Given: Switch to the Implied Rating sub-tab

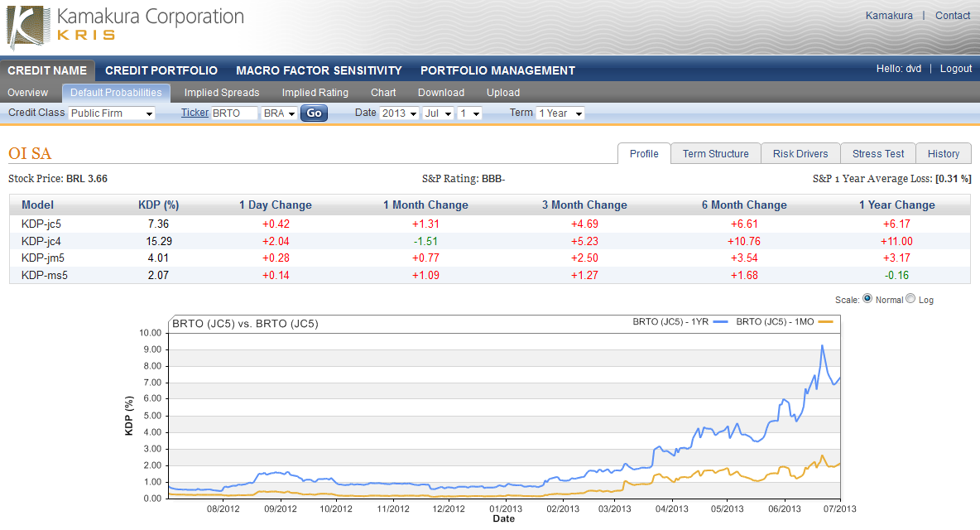Looking at the screenshot, I should click(315, 93).
